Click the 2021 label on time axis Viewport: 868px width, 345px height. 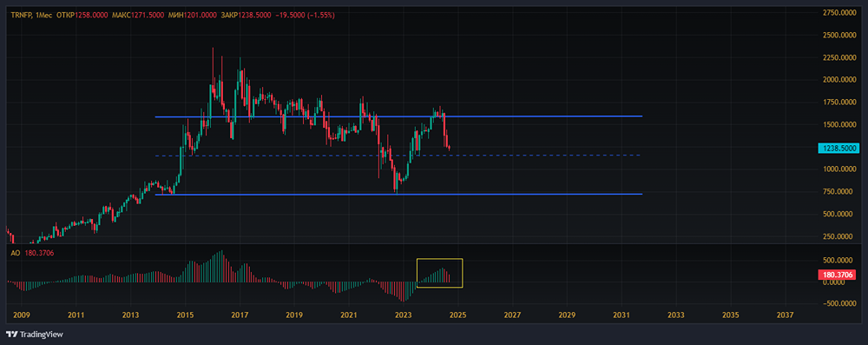[x=349, y=315]
